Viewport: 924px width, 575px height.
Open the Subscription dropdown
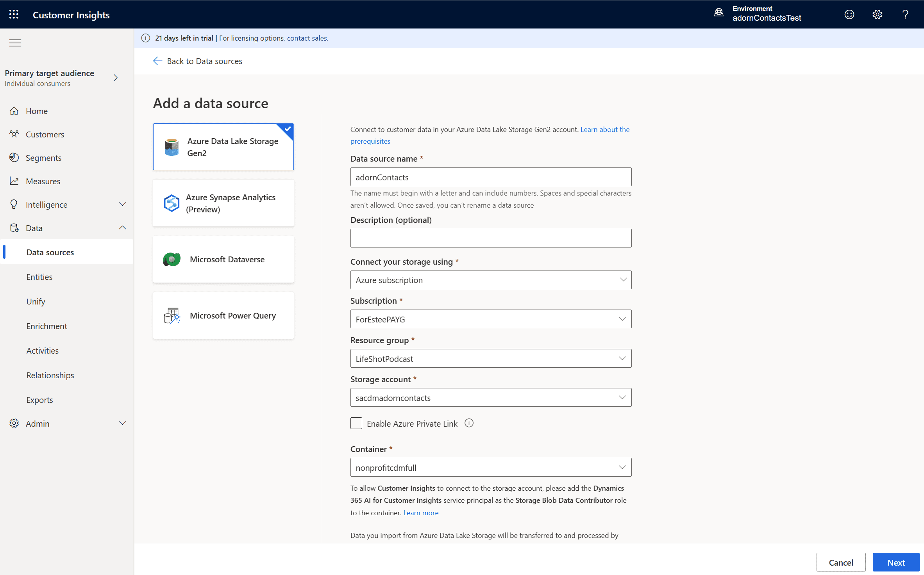pos(490,319)
